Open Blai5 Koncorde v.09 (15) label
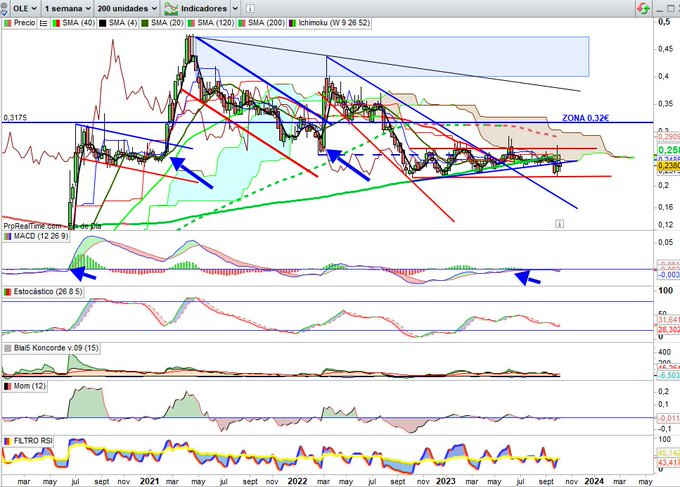 (56, 348)
